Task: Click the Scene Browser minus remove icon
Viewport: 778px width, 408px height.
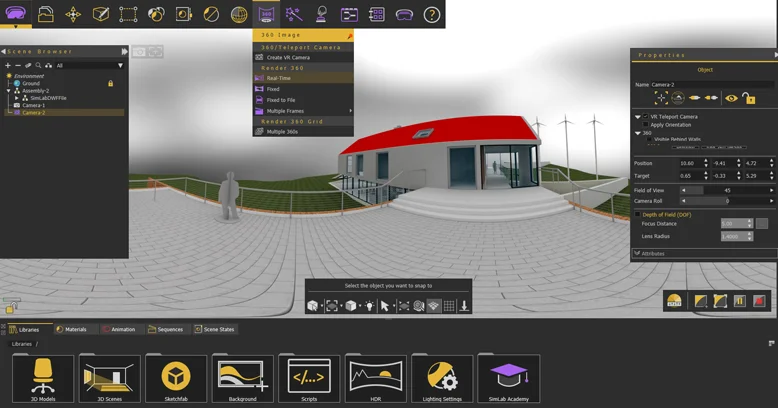Action: click(18, 66)
